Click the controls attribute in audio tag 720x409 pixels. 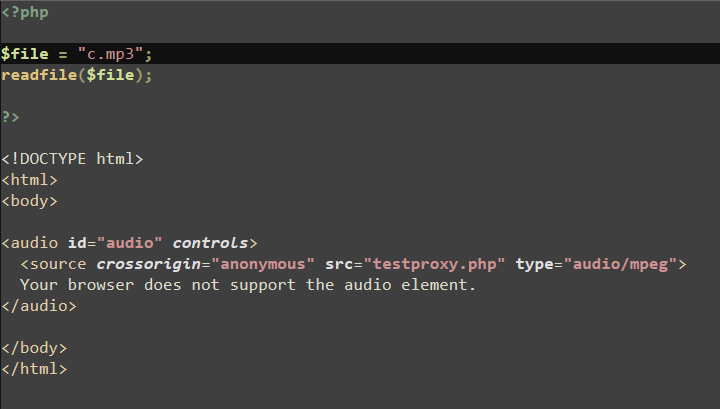pos(210,243)
